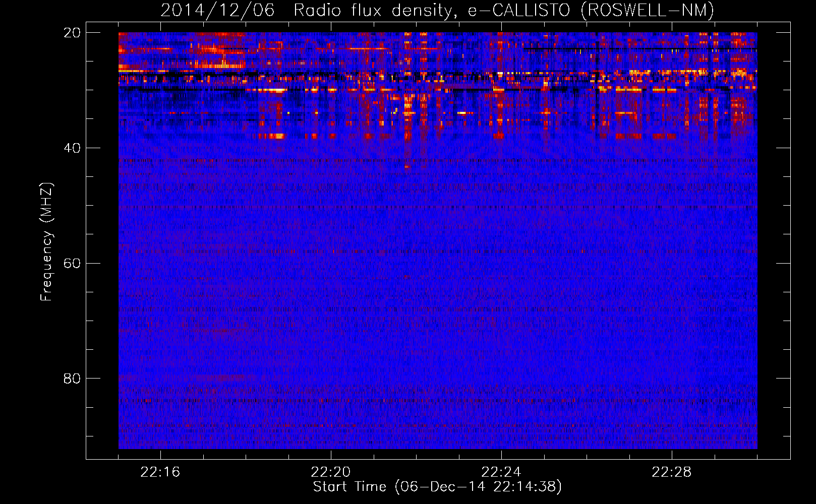Image resolution: width=816 pixels, height=504 pixels.
Task: Click the 40 frequency tick label
Action: point(72,148)
